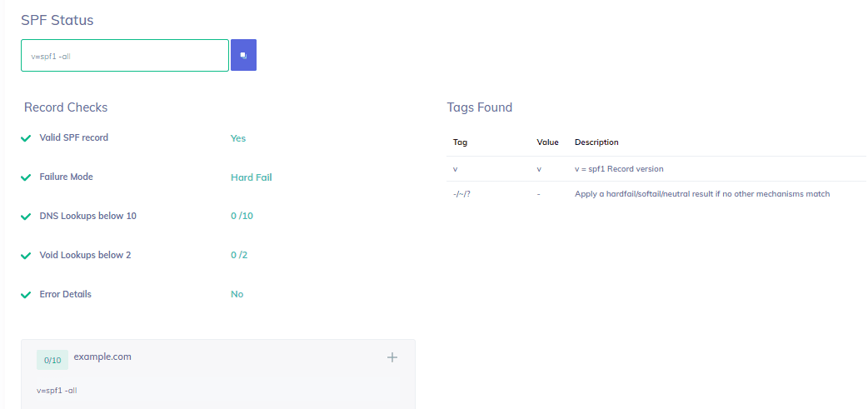Click the checkmark beside Error Details
Viewport: 868px width, 409px height.
[26, 295]
